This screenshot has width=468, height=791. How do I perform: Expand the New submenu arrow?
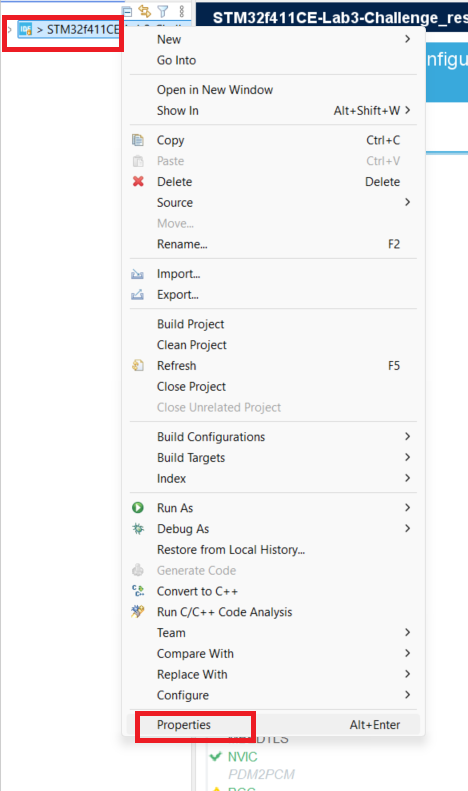(407, 39)
